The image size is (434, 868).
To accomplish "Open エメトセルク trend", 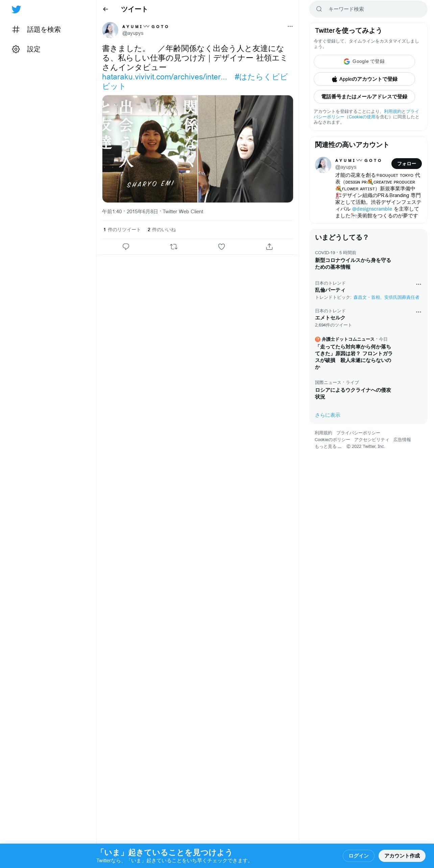I will [368, 318].
